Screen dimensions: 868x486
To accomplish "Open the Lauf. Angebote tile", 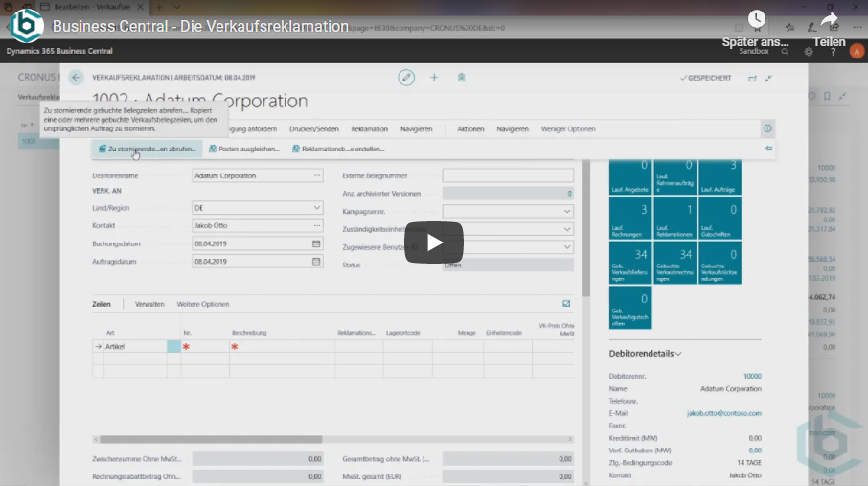I will pos(630,176).
